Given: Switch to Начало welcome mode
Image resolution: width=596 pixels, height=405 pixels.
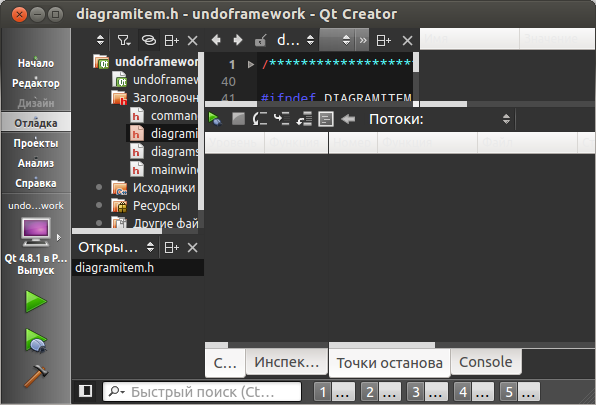Looking at the screenshot, I should pyautogui.click(x=36, y=63).
